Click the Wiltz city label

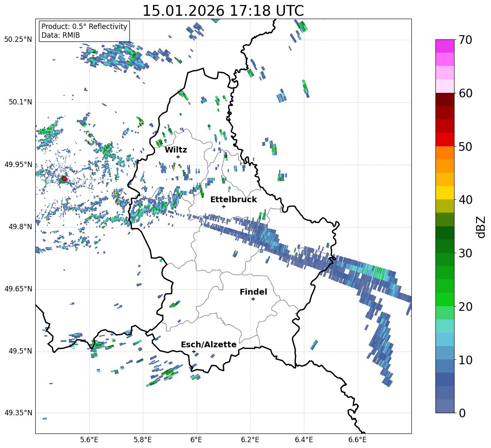point(176,150)
